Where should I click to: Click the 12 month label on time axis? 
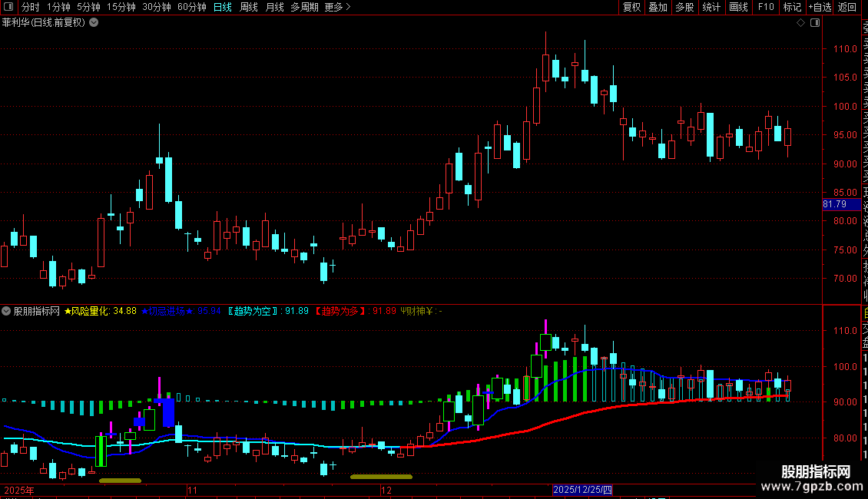click(x=386, y=490)
